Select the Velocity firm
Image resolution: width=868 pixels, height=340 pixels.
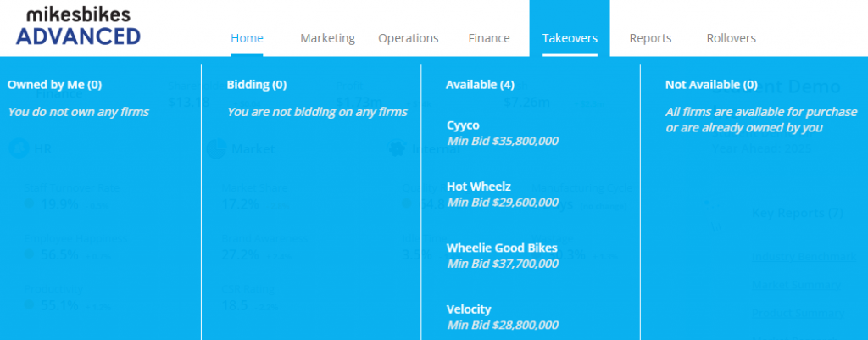[469, 309]
